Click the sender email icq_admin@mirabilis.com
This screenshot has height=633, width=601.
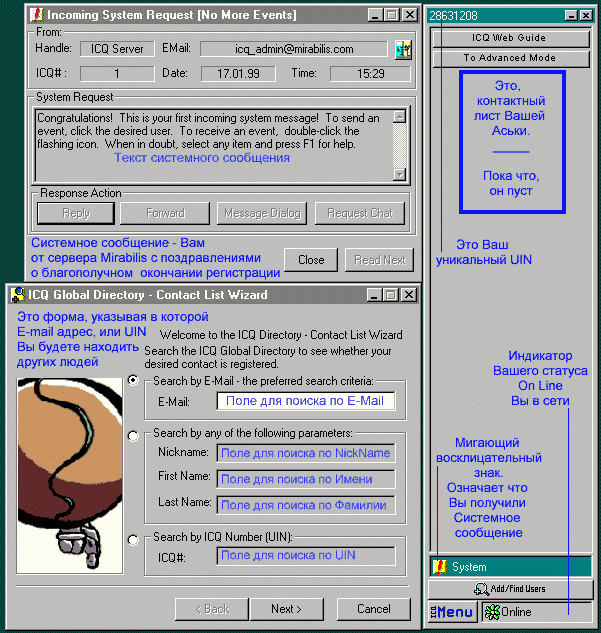[x=294, y=49]
